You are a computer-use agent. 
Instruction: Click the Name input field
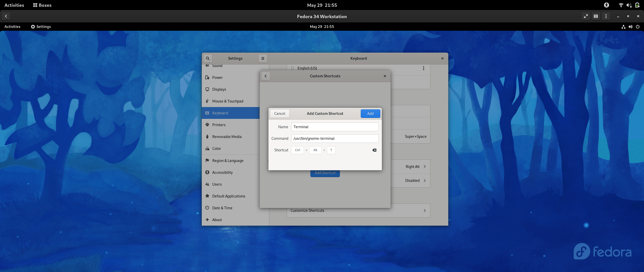pos(335,127)
